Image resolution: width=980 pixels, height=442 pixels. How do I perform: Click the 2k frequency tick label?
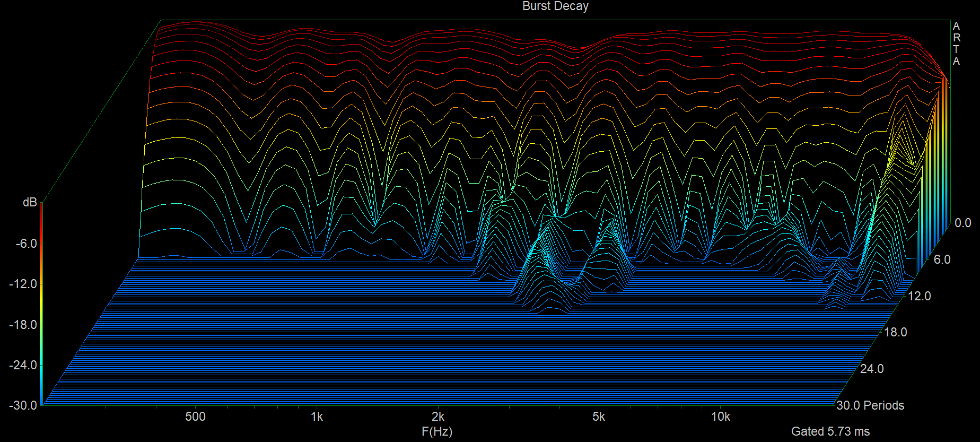click(438, 417)
